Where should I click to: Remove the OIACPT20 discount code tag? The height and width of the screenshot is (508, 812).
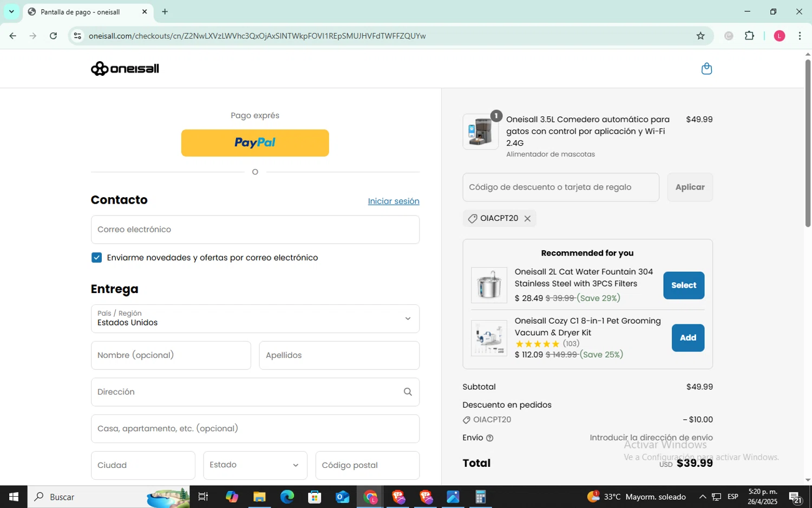[527, 218]
